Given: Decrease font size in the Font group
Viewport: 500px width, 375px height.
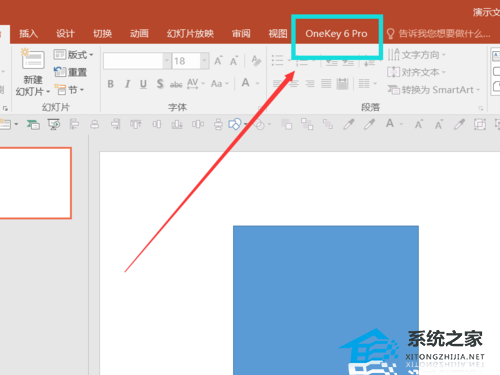Looking at the screenshot, I should tap(234, 61).
